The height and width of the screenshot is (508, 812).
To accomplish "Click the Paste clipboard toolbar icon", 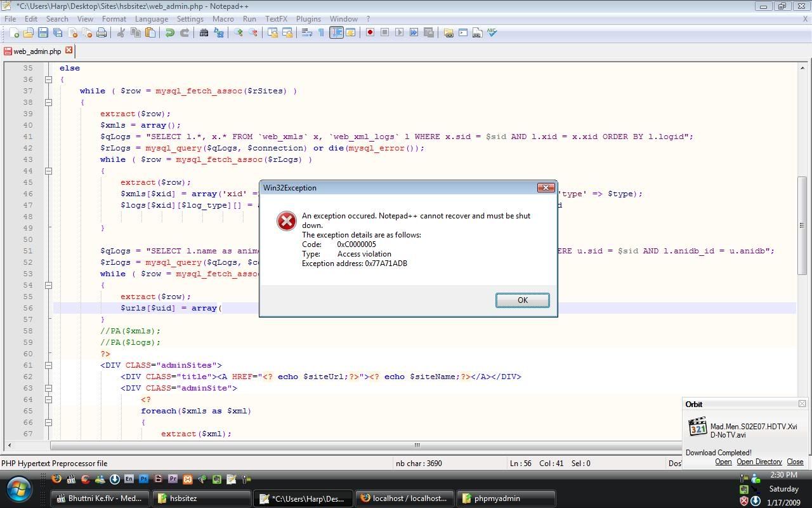I will tap(150, 32).
